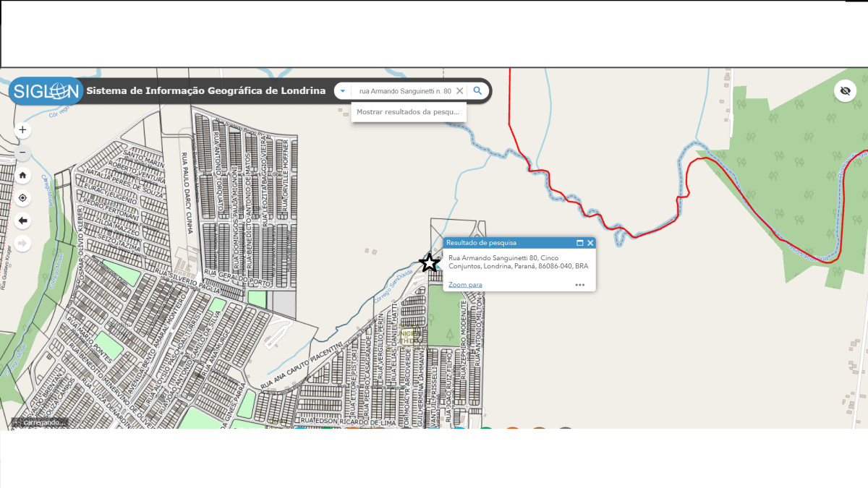Click the SIGLON logo
This screenshot has width=868, height=488.
(x=46, y=91)
